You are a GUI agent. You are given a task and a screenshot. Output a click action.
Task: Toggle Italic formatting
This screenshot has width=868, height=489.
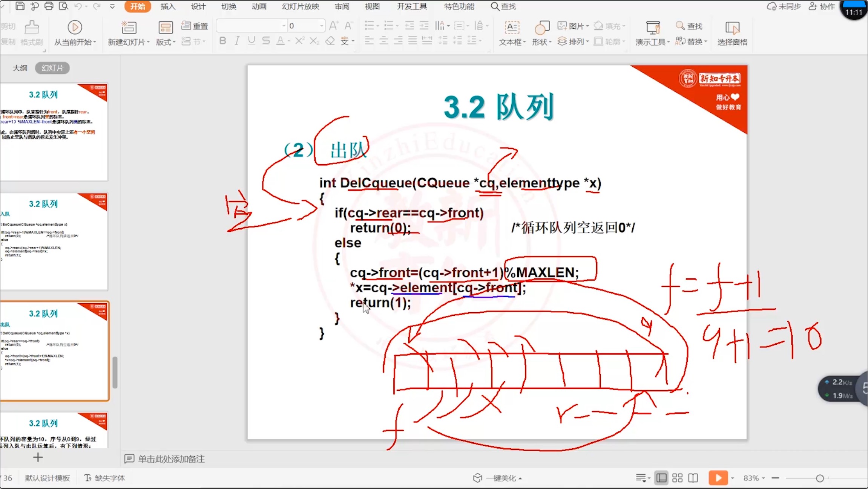pos(237,41)
